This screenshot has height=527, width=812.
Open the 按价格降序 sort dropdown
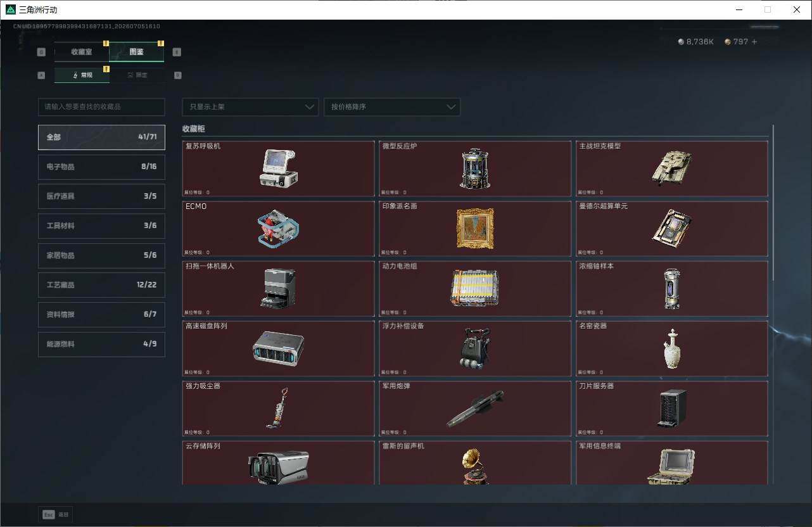pyautogui.click(x=392, y=107)
